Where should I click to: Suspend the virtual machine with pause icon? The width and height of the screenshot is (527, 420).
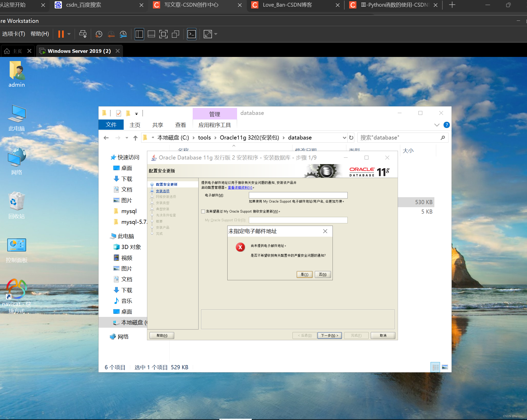click(x=61, y=34)
